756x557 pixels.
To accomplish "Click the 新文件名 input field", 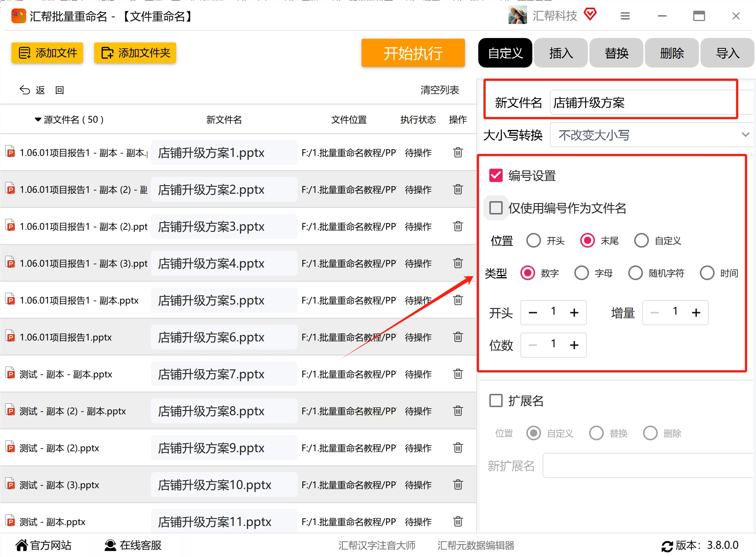I will 643,103.
